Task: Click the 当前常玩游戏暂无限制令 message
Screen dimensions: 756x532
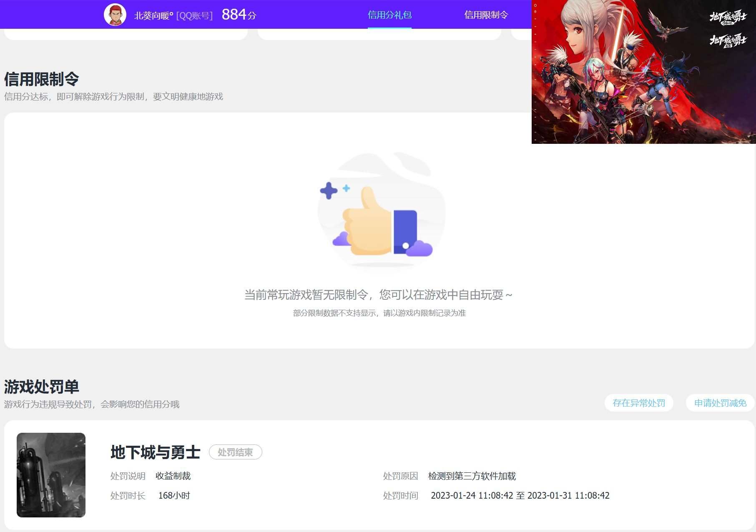Action: click(x=378, y=295)
